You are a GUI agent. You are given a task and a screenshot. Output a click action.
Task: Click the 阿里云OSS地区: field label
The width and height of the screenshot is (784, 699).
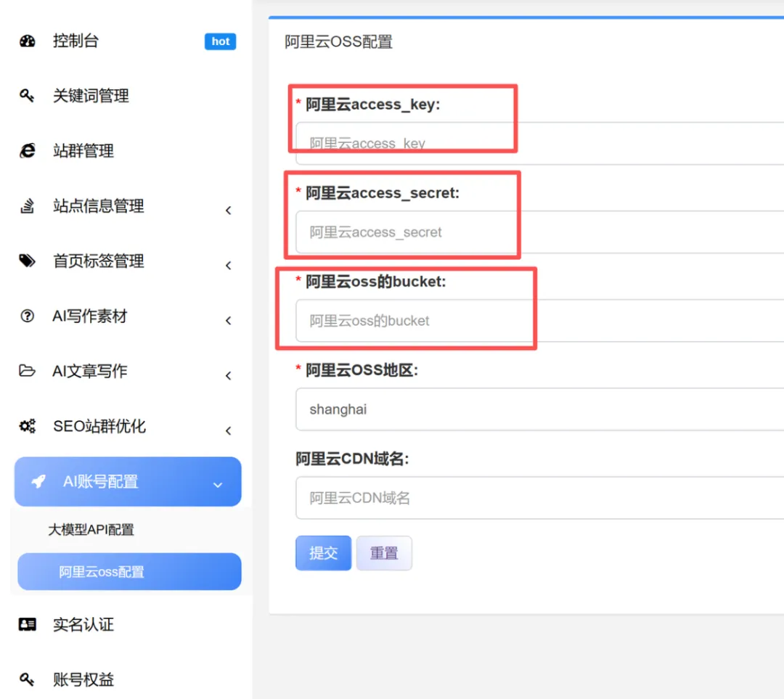click(x=362, y=370)
